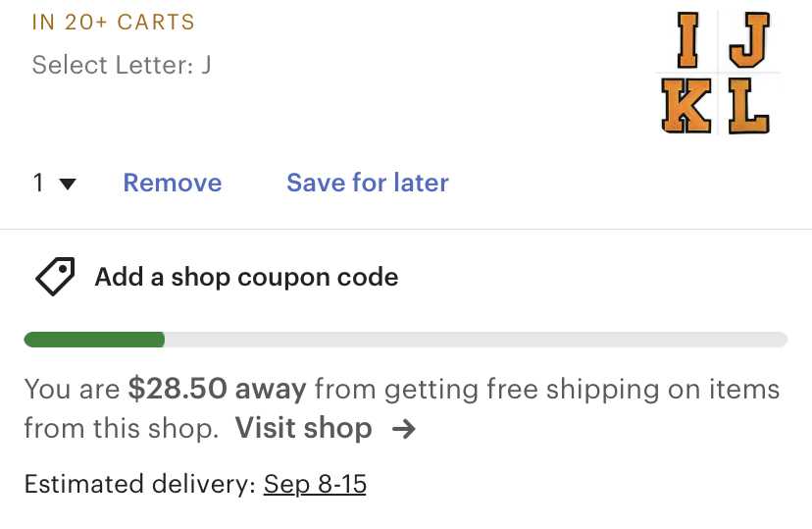Click the orange letter J patch image
Image resolution: width=812 pixels, height=529 pixels.
click(749, 40)
